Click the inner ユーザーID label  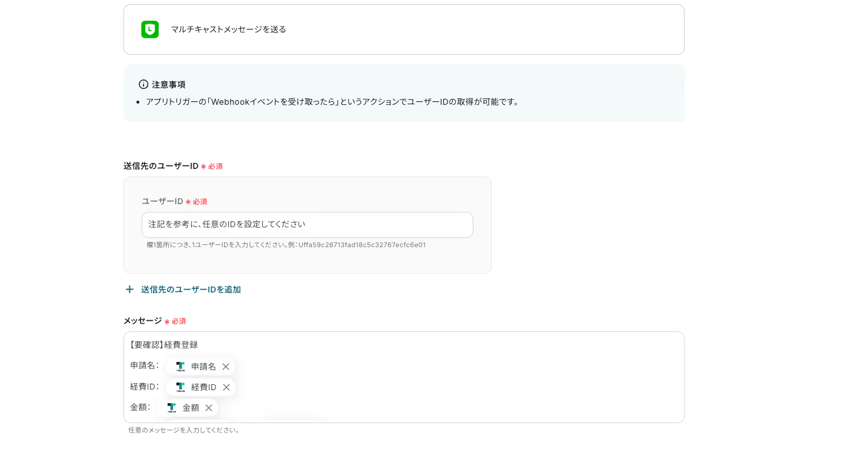pos(162,201)
